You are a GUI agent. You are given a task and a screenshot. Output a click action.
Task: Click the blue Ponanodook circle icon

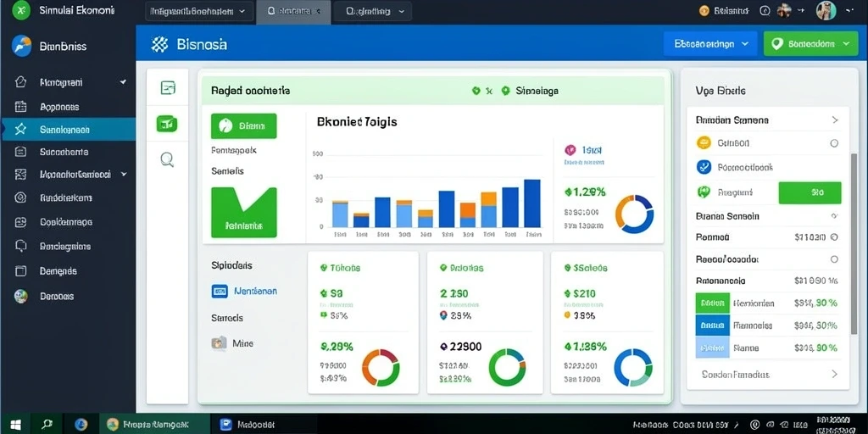(x=703, y=167)
